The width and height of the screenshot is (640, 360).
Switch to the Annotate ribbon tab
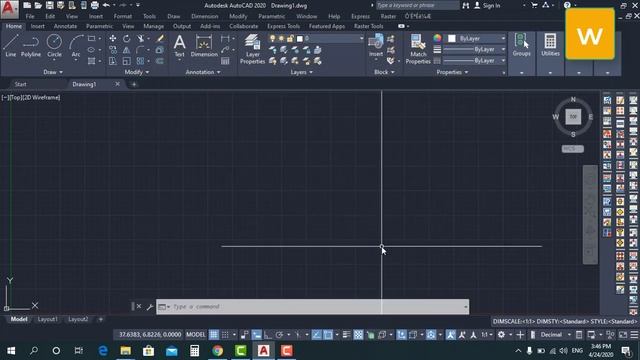pos(65,26)
